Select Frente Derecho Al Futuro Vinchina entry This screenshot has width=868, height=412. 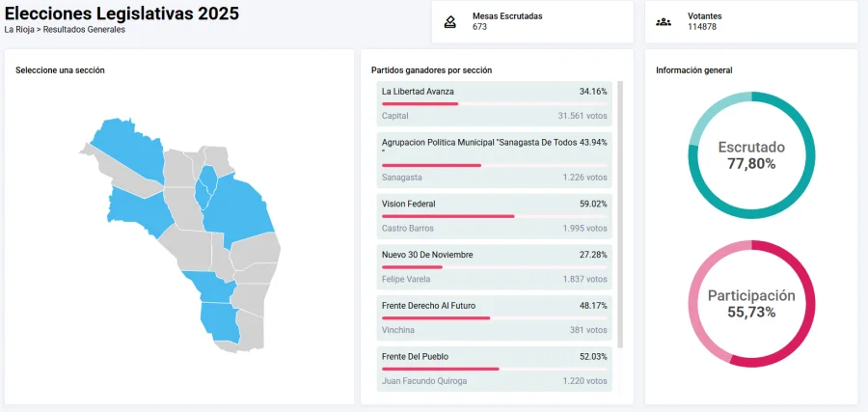[494, 317]
